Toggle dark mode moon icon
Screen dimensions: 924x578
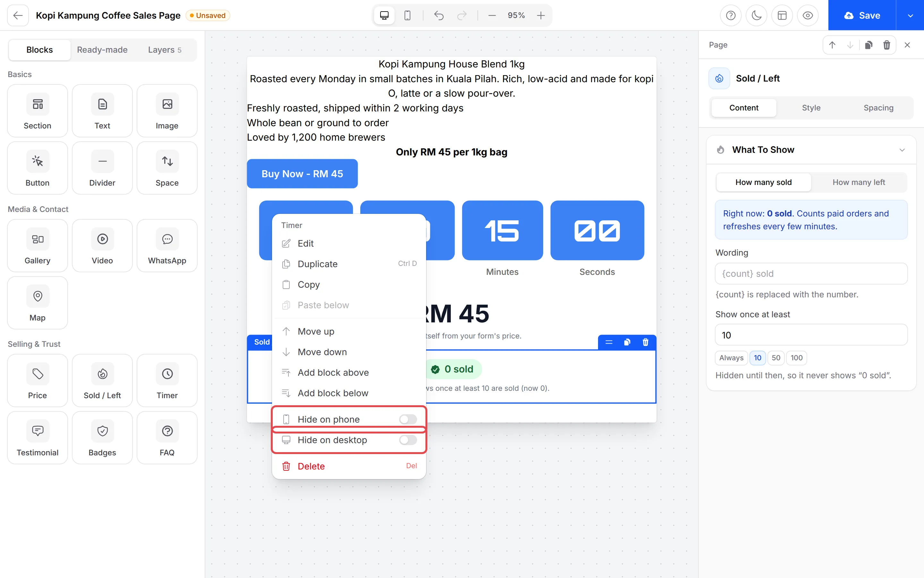coord(757,15)
